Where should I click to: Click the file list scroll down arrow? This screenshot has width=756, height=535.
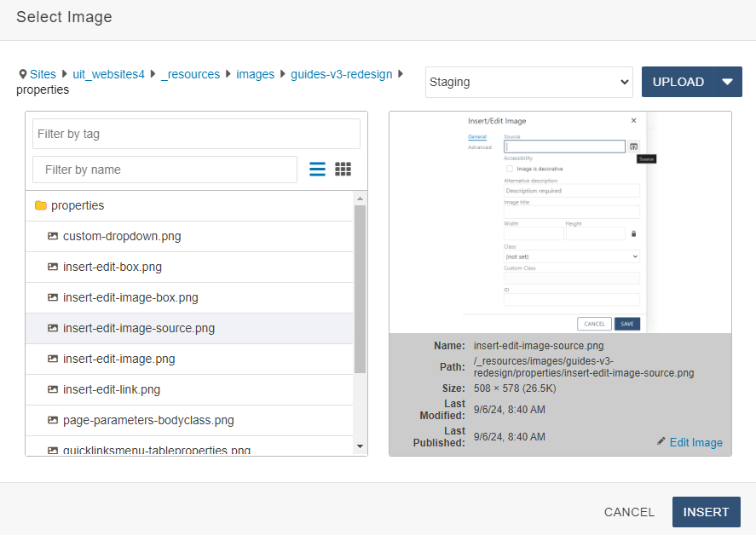[x=361, y=446]
